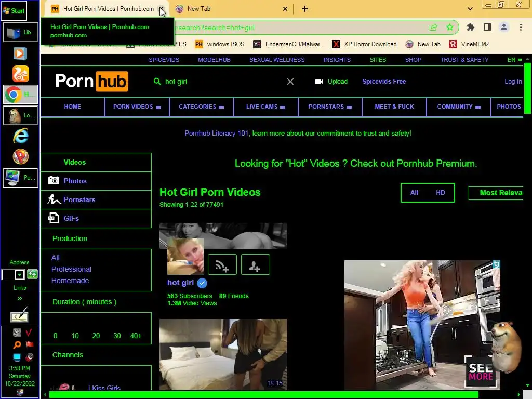Open the taskbar clock showing 3:59 PM
The image size is (532, 399).
[20, 376]
